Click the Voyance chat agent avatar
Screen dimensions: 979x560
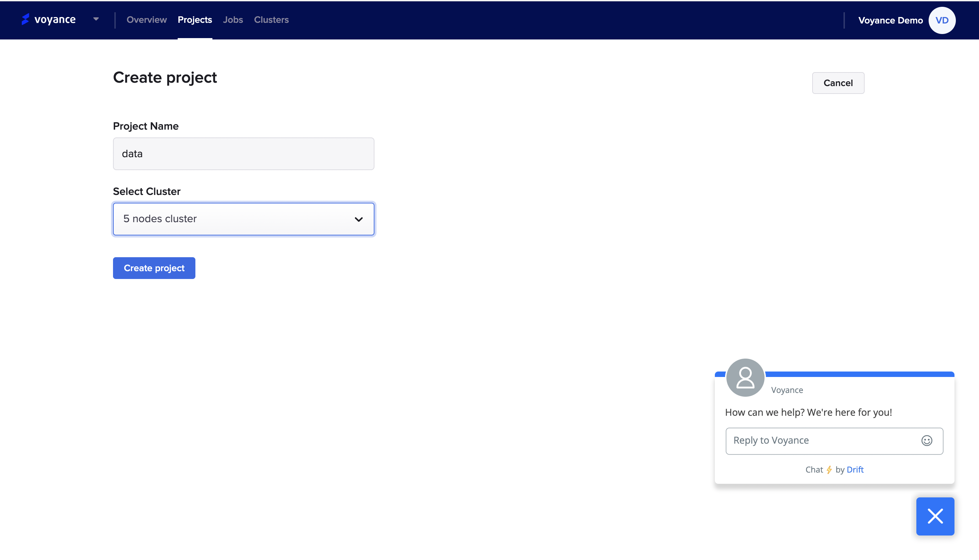(x=745, y=378)
